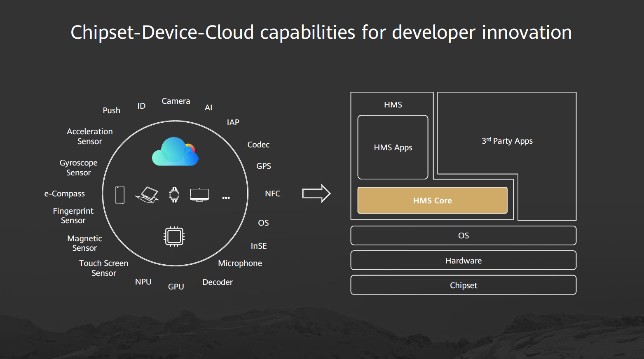Click the Chipset layer bar
This screenshot has width=644, height=359.
463,285
